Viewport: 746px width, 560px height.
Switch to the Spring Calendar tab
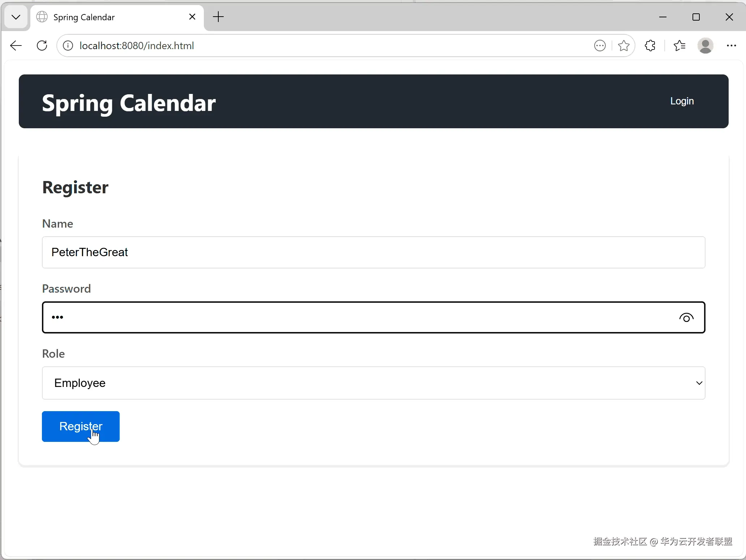click(x=108, y=17)
